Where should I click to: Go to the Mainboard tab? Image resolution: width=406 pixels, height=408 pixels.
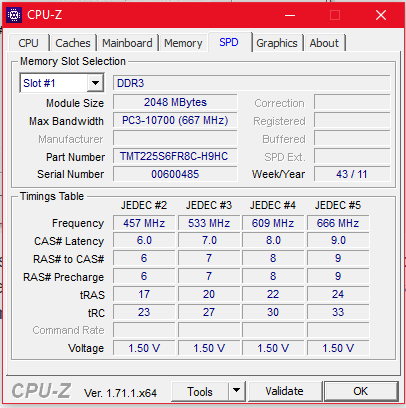[127, 43]
